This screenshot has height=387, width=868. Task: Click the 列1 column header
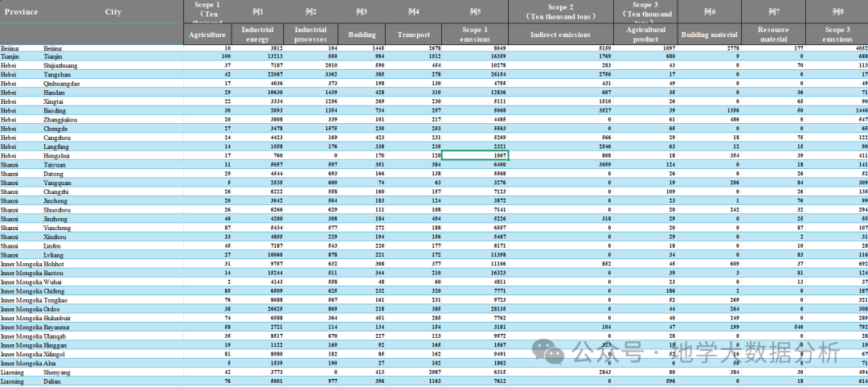pos(259,11)
